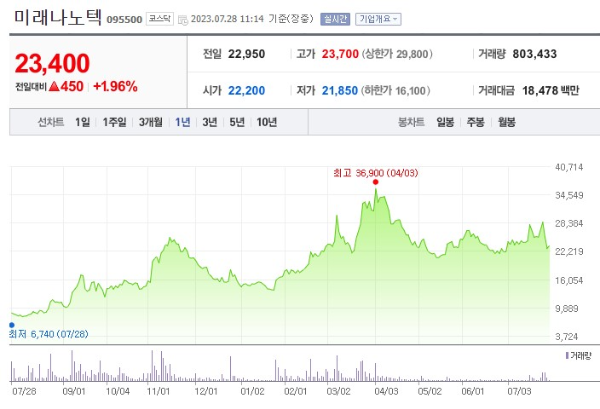Viewport: 600px width, 409px height.
Task: Open the 기업개요 dropdown
Action: 378,19
